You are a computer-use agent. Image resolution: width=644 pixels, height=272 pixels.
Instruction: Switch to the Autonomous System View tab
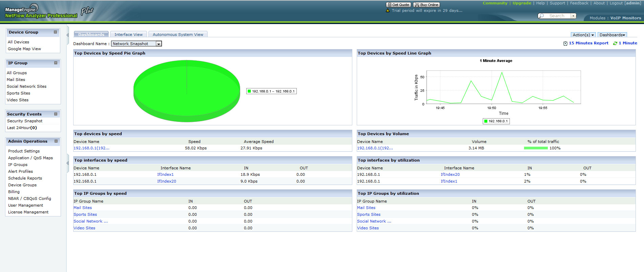click(x=178, y=35)
